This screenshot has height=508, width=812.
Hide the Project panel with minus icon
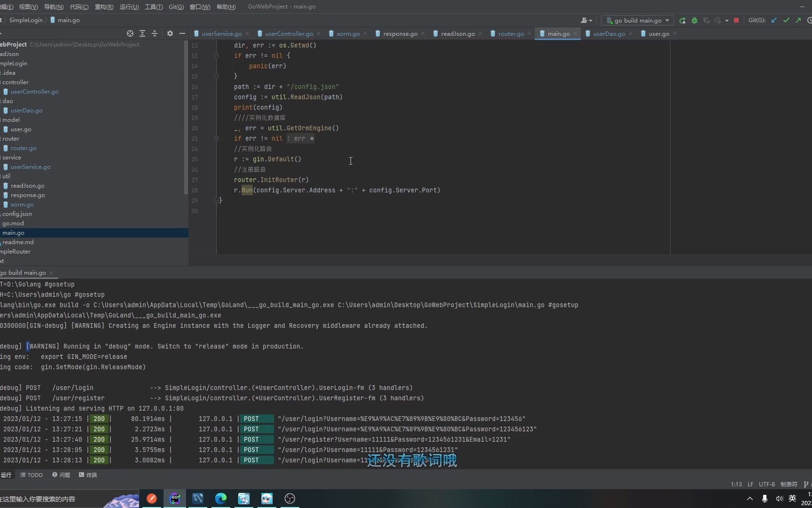[182, 33]
